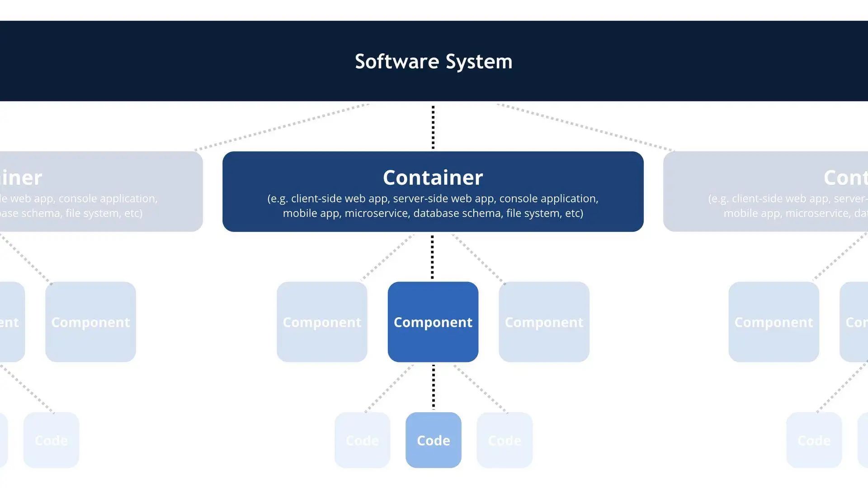The width and height of the screenshot is (868, 488).
Task: Select the leftmost Component node
Action: [11, 322]
